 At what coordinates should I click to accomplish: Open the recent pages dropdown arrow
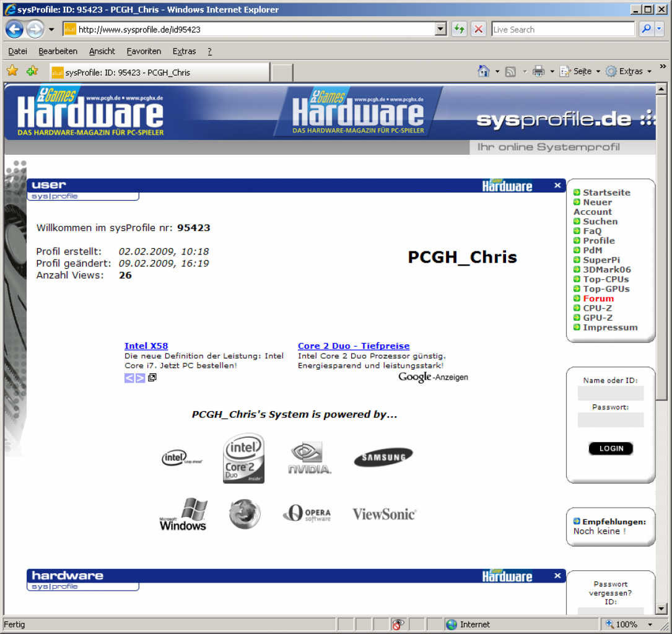[51, 30]
